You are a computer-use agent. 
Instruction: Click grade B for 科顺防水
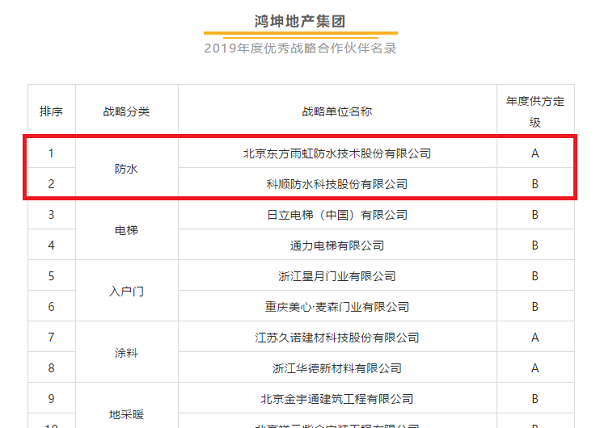[535, 184]
